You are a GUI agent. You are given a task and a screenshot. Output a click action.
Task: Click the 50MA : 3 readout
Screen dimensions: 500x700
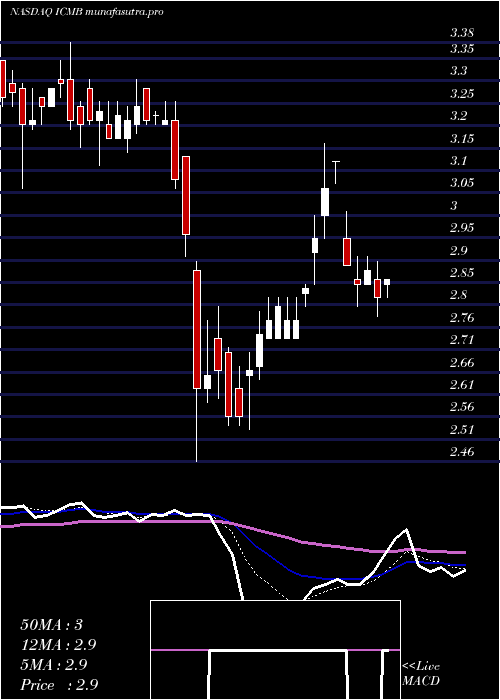[52, 625]
